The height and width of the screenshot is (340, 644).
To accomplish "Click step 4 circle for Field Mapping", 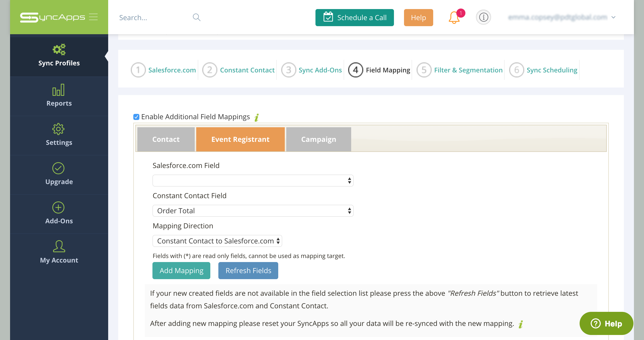I will [355, 70].
